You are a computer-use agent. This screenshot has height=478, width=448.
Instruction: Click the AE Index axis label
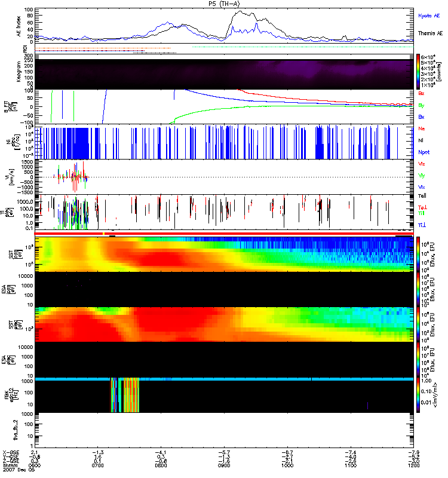click(x=19, y=26)
